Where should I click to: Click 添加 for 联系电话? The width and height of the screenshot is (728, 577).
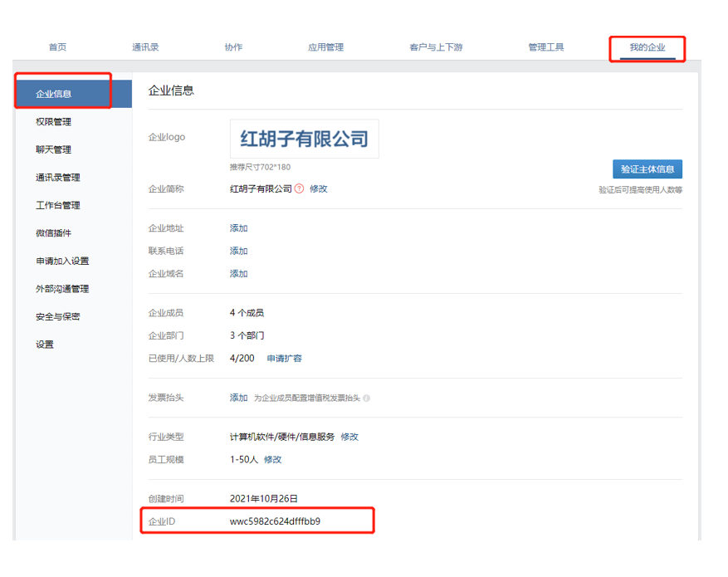tap(238, 251)
